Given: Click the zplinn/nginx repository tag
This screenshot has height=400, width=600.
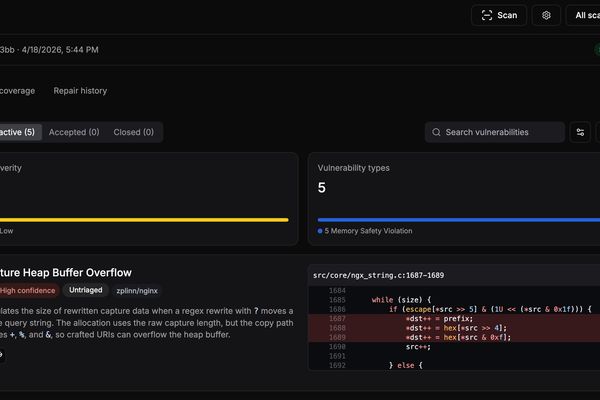Looking at the screenshot, I should click(x=137, y=291).
